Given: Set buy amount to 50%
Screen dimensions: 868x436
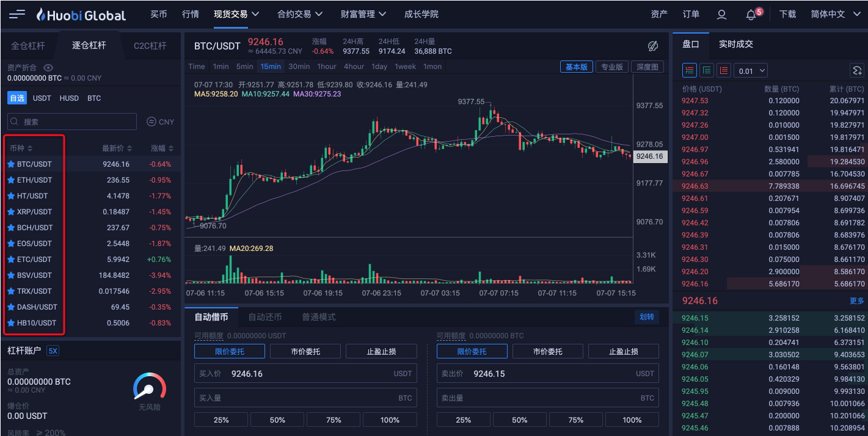Looking at the screenshot, I should [277, 420].
